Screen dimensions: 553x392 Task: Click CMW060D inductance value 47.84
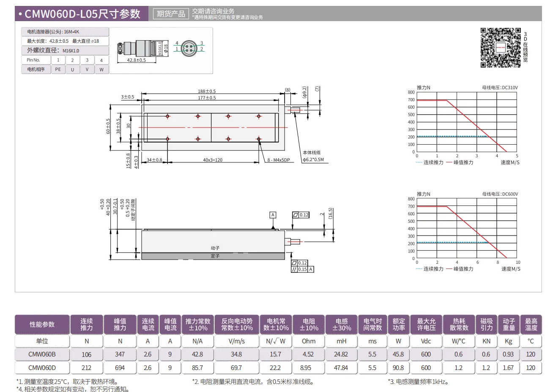[x=341, y=367]
